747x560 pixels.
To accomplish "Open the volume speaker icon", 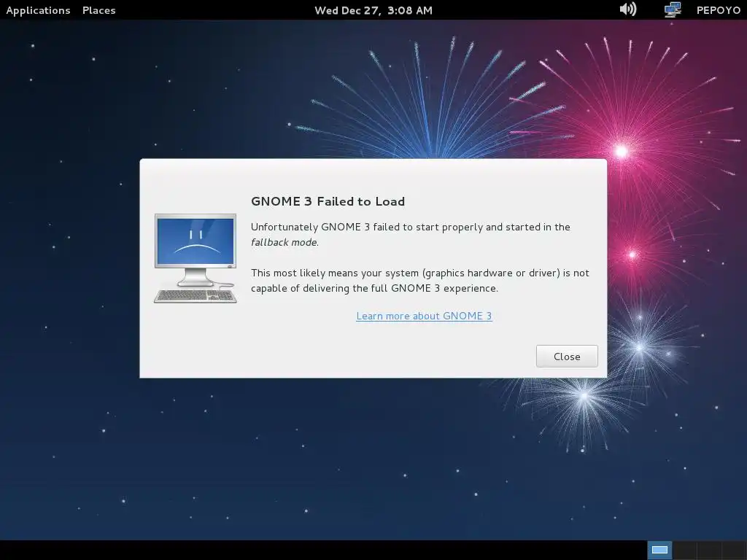I will pyautogui.click(x=627, y=9).
